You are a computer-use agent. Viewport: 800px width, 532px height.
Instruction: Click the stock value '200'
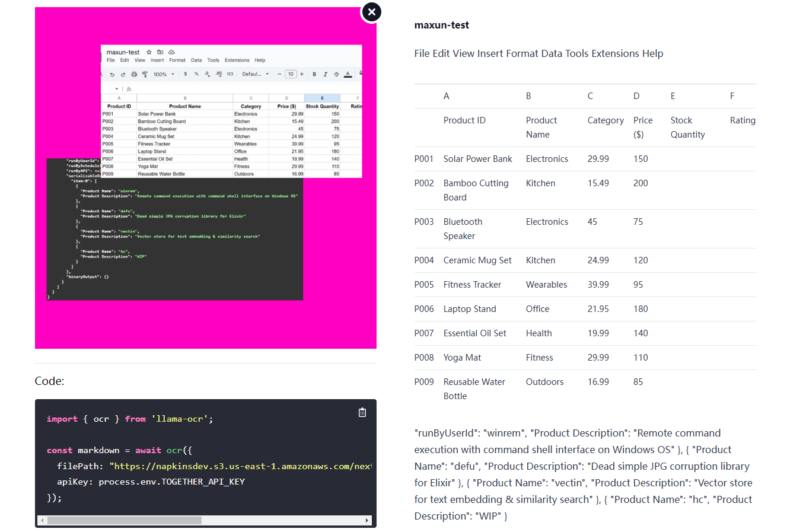click(x=640, y=183)
